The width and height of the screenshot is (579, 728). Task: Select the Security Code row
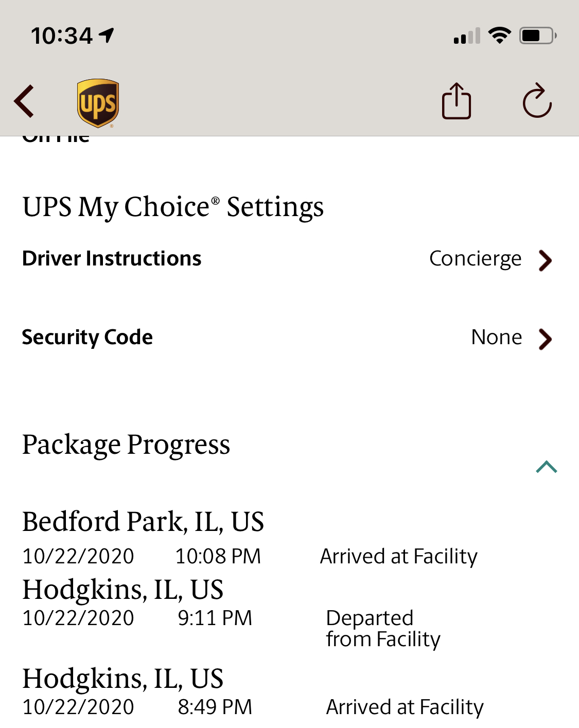click(x=289, y=338)
